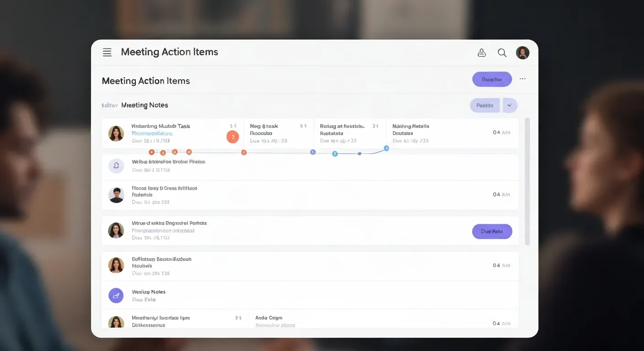This screenshot has width=644, height=351.
Task: Open the hamburger navigation menu
Action: pyautogui.click(x=107, y=52)
